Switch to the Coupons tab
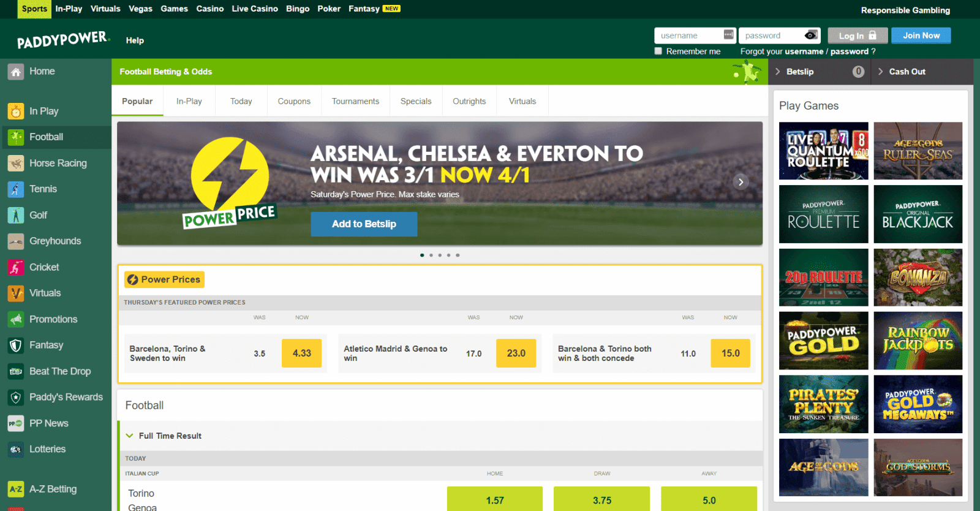The image size is (980, 511). coord(294,101)
